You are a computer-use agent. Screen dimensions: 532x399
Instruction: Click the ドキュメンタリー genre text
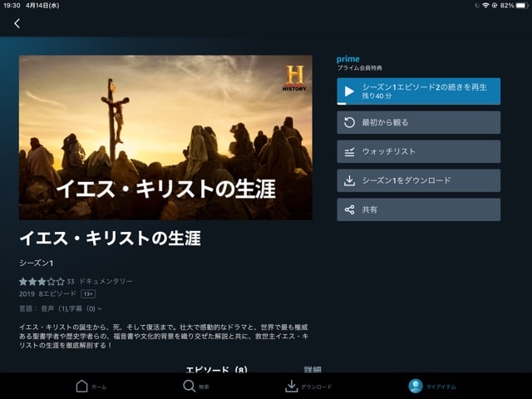106,281
